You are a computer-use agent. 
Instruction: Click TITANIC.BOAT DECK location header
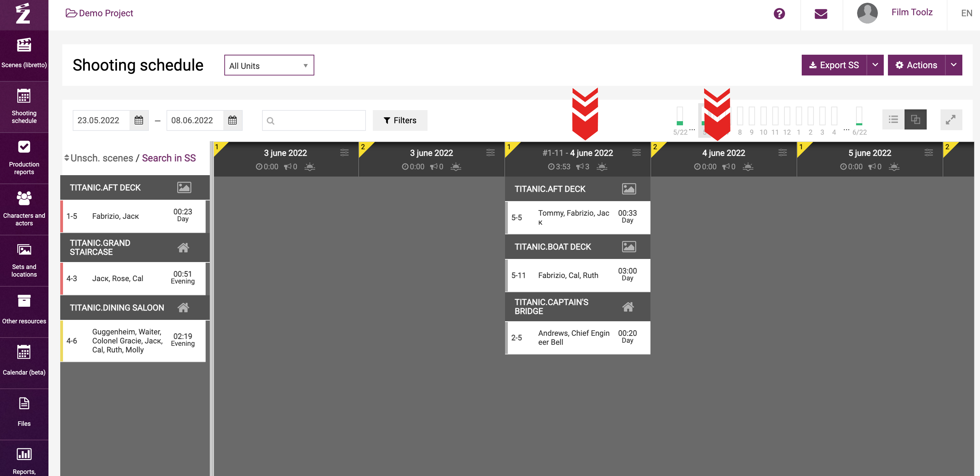[577, 246]
